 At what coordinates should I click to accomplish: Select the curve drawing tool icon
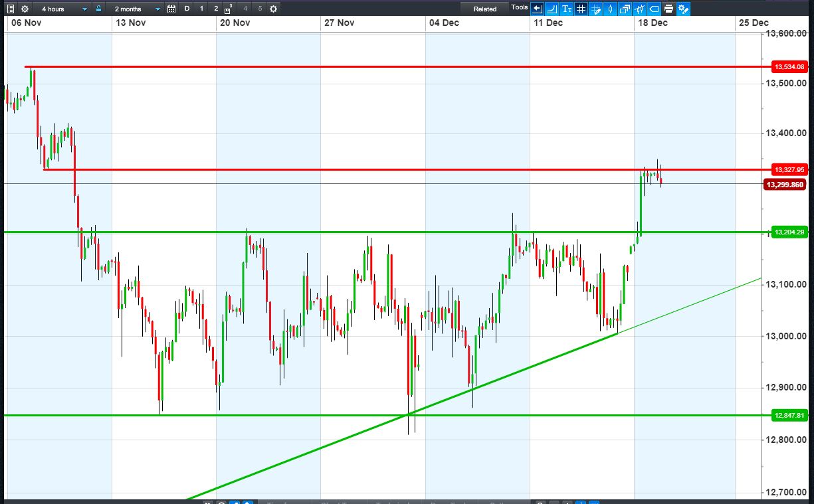coord(552,9)
